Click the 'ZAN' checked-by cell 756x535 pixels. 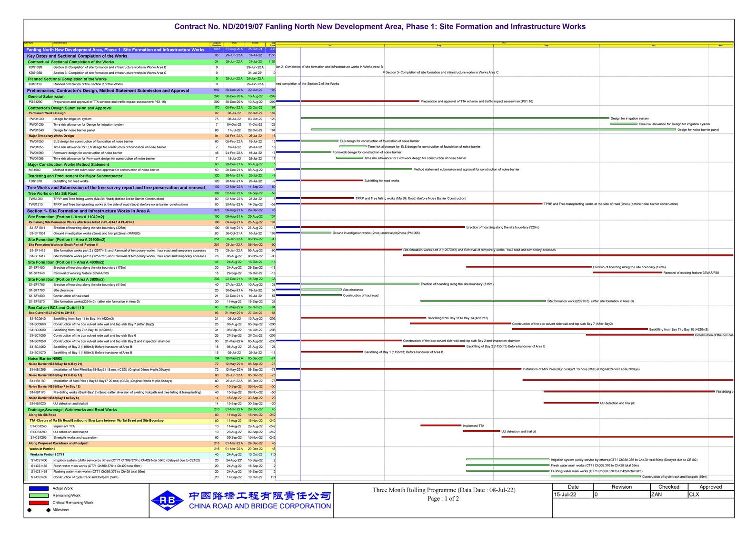point(669,495)
